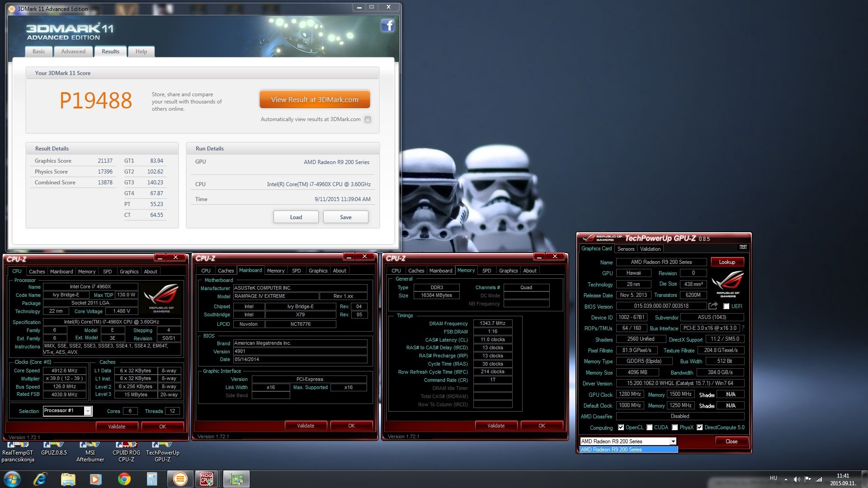Enable automatically view results at 3DMark.com
The image size is (868, 488).
tap(368, 120)
